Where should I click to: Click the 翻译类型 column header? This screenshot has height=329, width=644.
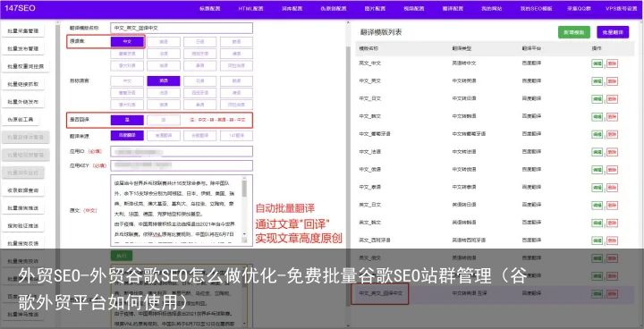coord(462,48)
